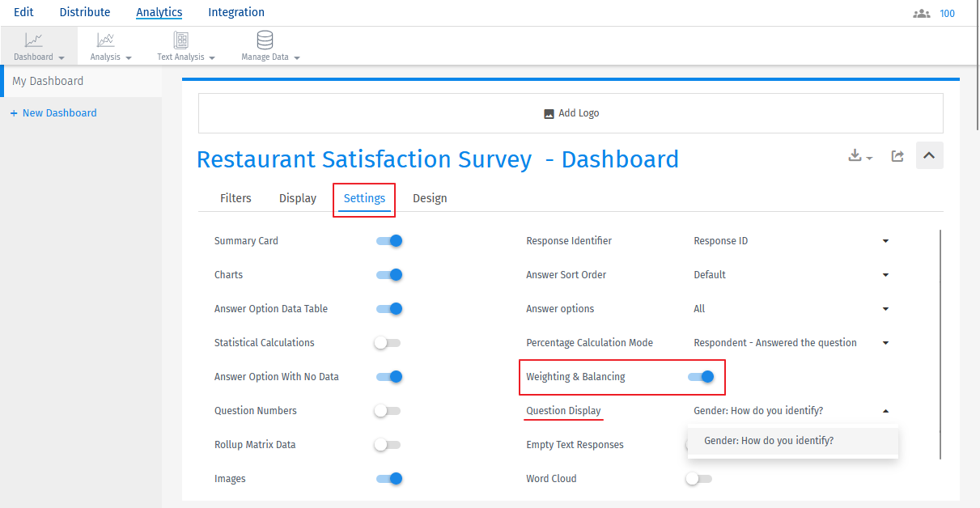Viewport: 980px width, 508px height.
Task: Collapse the dashboard settings panel chevron
Action: [929, 155]
